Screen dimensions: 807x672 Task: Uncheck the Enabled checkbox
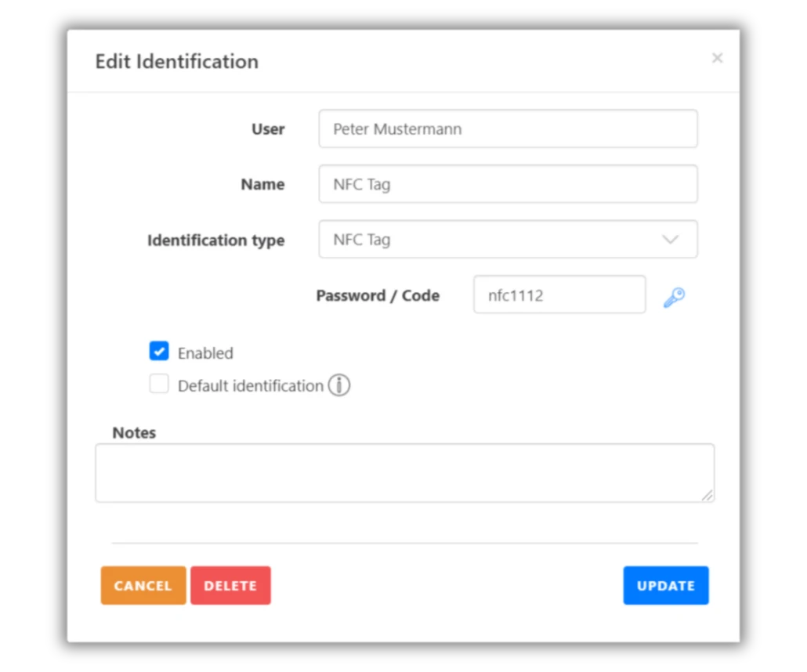tap(159, 351)
